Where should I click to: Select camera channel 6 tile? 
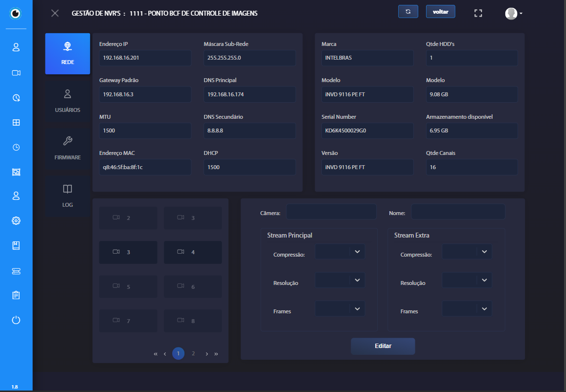tap(193, 287)
